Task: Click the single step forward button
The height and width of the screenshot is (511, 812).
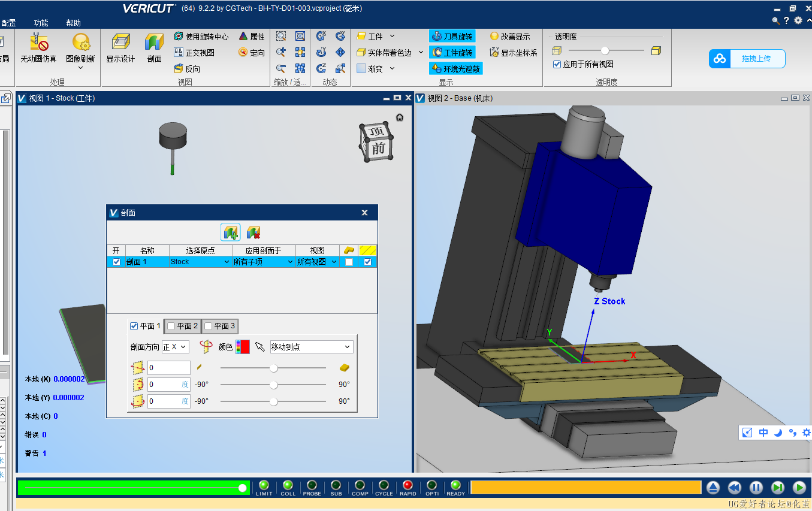Action: pyautogui.click(x=778, y=488)
